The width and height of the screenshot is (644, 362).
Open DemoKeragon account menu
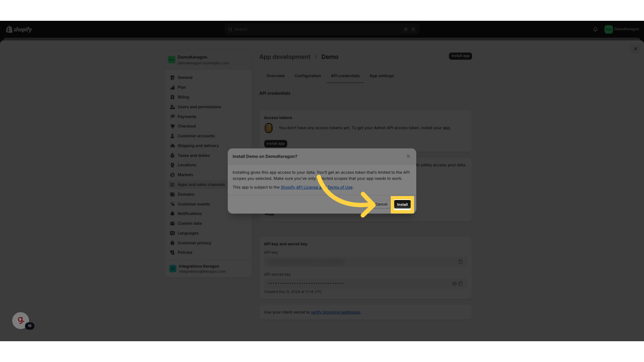(622, 29)
